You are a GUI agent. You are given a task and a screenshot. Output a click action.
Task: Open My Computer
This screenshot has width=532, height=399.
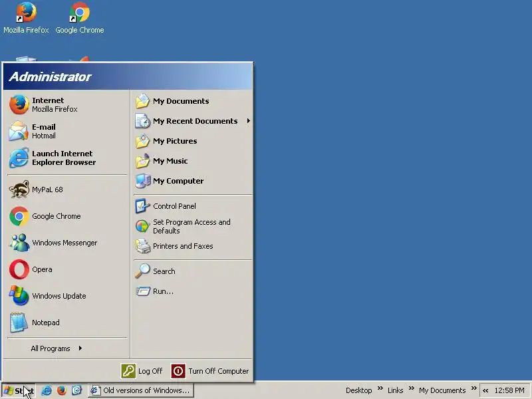click(x=193, y=181)
